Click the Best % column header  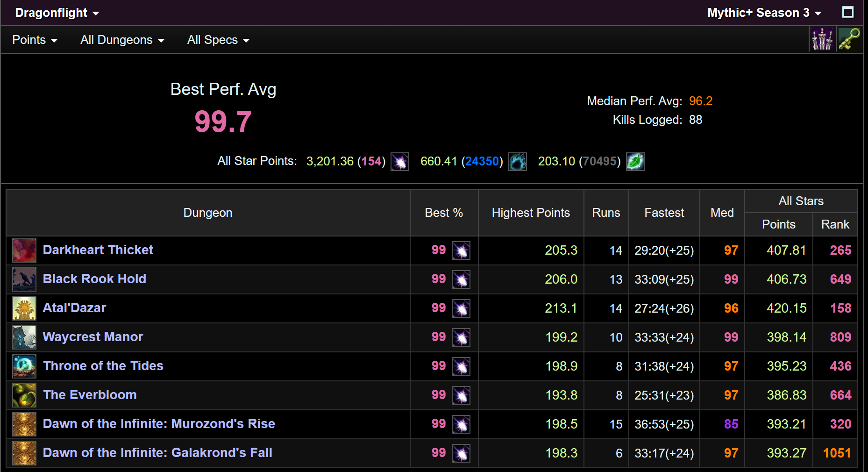point(444,213)
